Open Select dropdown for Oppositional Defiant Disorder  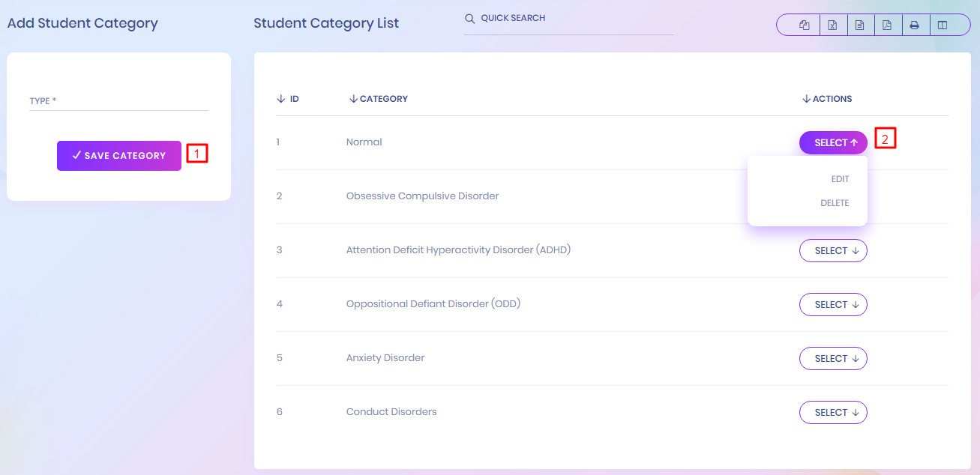[833, 305]
